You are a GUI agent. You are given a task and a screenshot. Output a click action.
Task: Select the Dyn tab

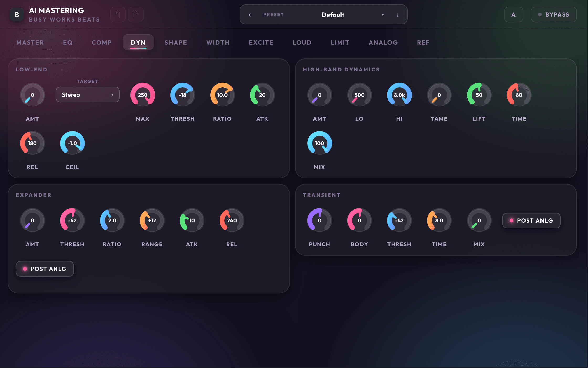click(138, 43)
